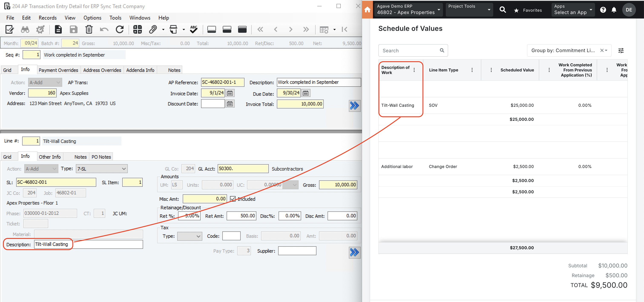The width and height of the screenshot is (644, 302).
Task: Click the Spell Check icon in toolbar
Action: pos(193,30)
